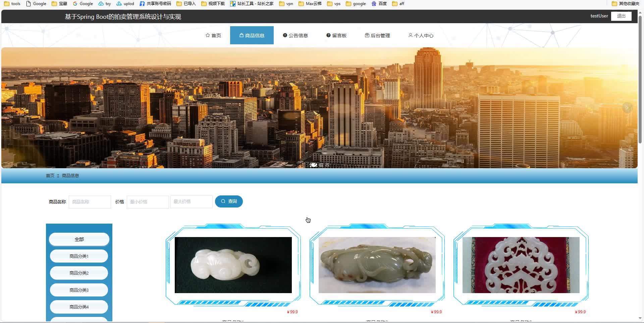Open the txy cloud bookmark

click(105, 4)
